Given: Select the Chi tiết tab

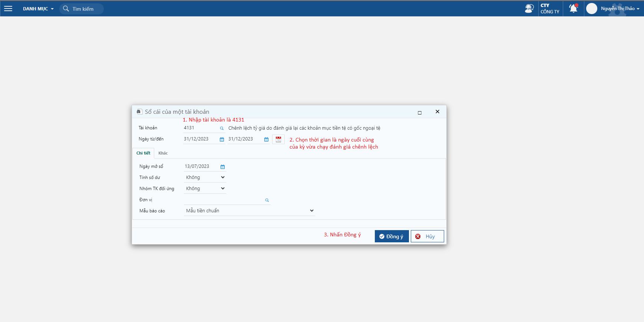Looking at the screenshot, I should click(x=143, y=153).
